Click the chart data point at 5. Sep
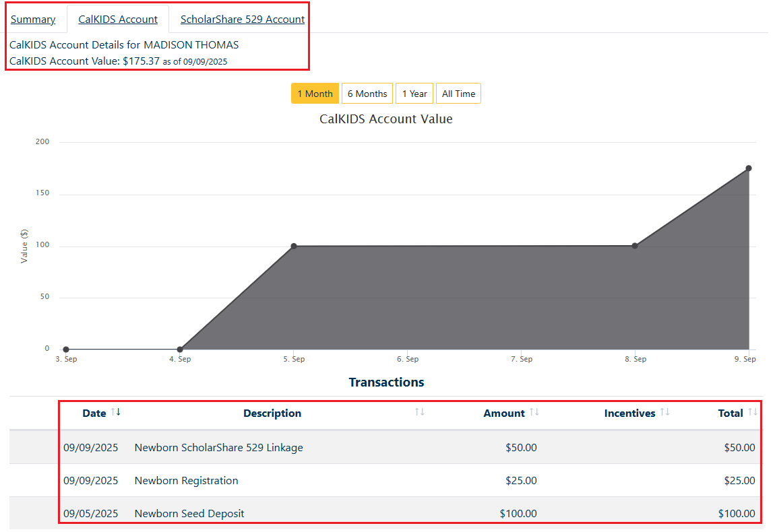 294,246
